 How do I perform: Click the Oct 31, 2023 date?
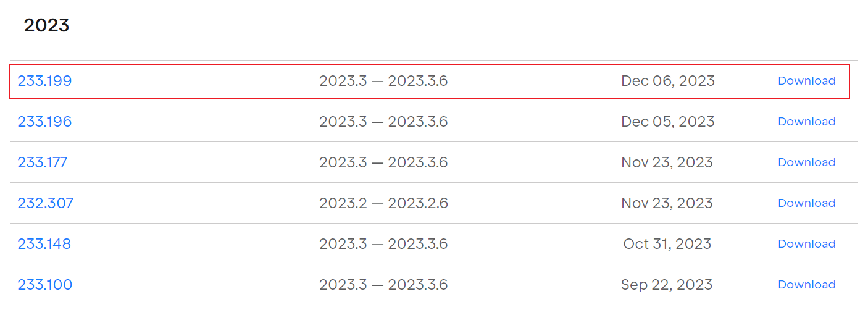[x=667, y=244]
